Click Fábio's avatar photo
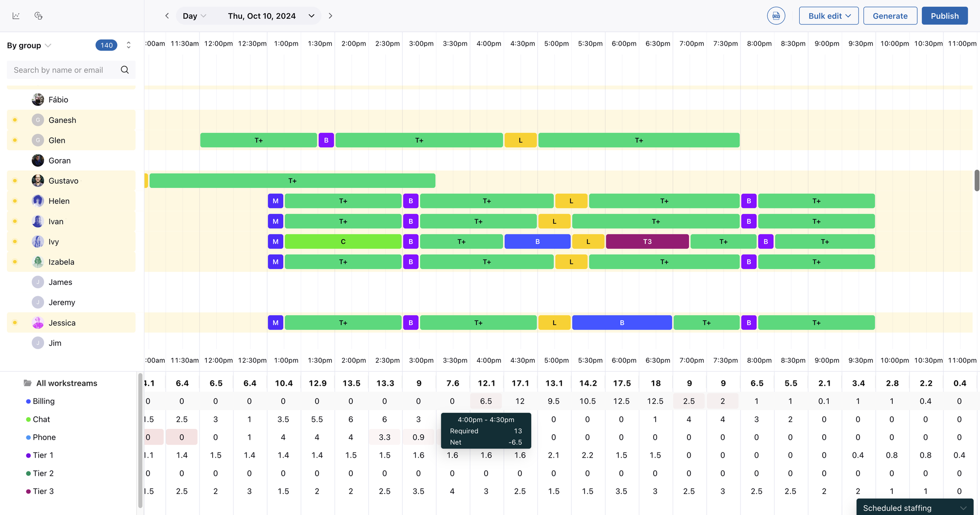The image size is (980, 515). pyautogui.click(x=38, y=100)
